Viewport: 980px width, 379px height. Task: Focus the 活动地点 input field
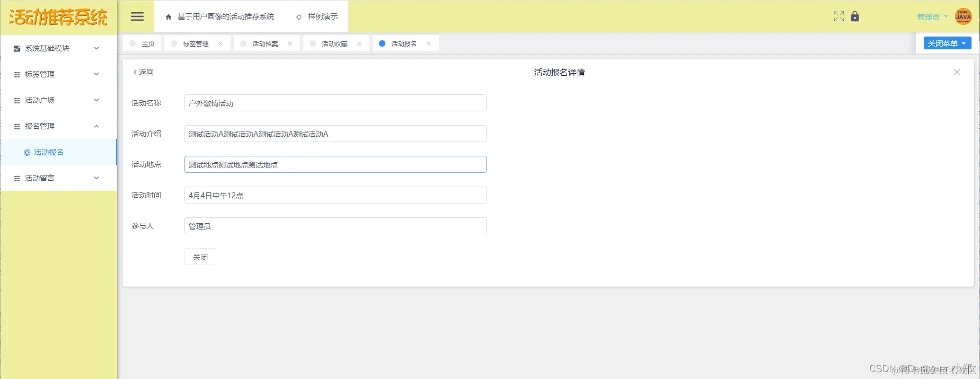[x=335, y=164]
